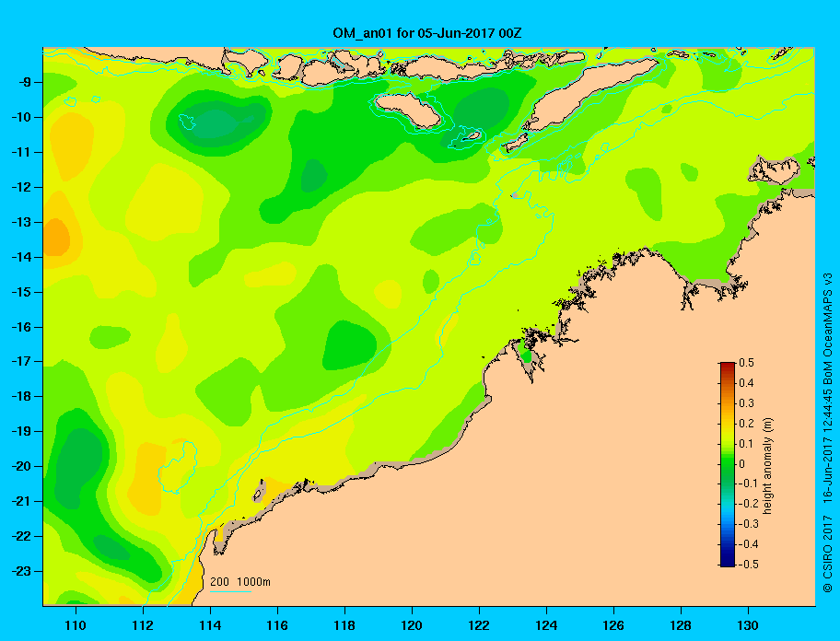Click the color bar's bottom label -0.5
The height and width of the screenshot is (641, 840).
click(749, 565)
